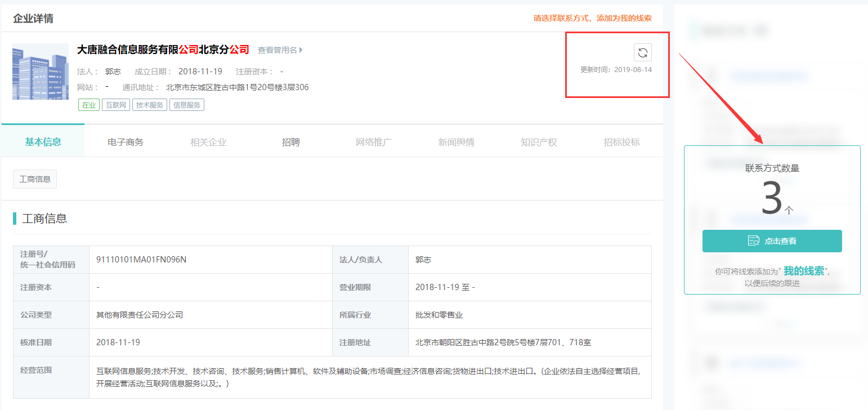Click the 经营范围 description text
The image size is (868, 410).
pyautogui.click(x=368, y=377)
